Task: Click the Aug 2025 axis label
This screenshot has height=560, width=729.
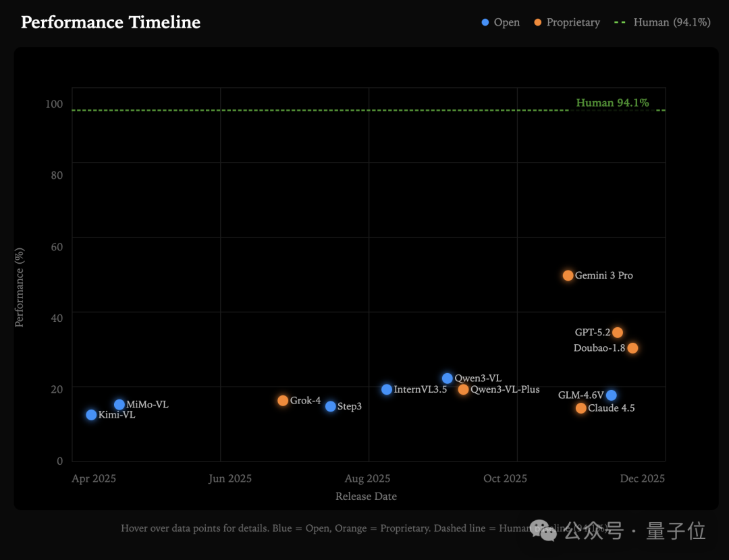Action: (367, 478)
